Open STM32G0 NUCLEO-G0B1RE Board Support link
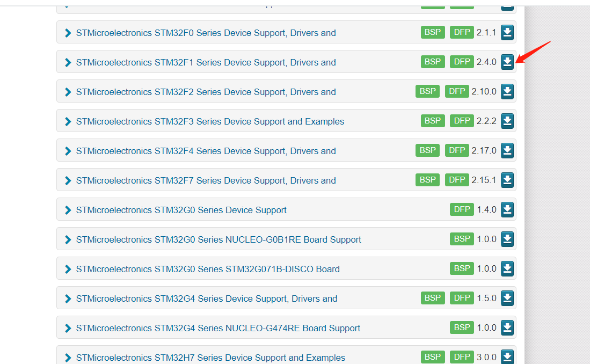 (218, 240)
